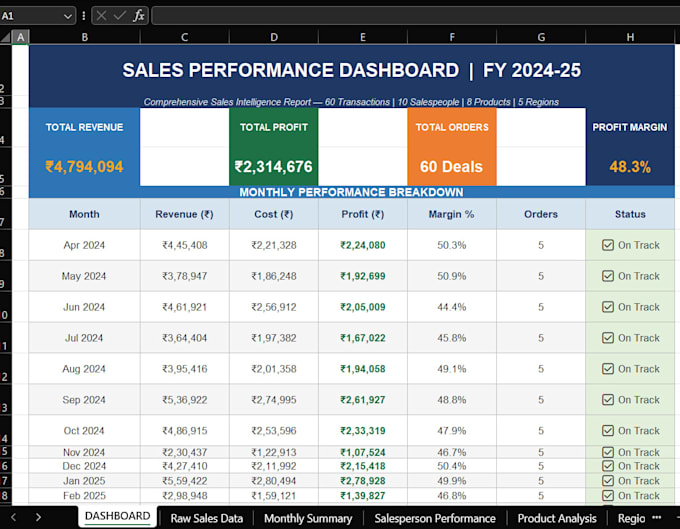Click the Dec 2024 On Track checkbox icon
This screenshot has height=529, width=680.
(x=608, y=466)
